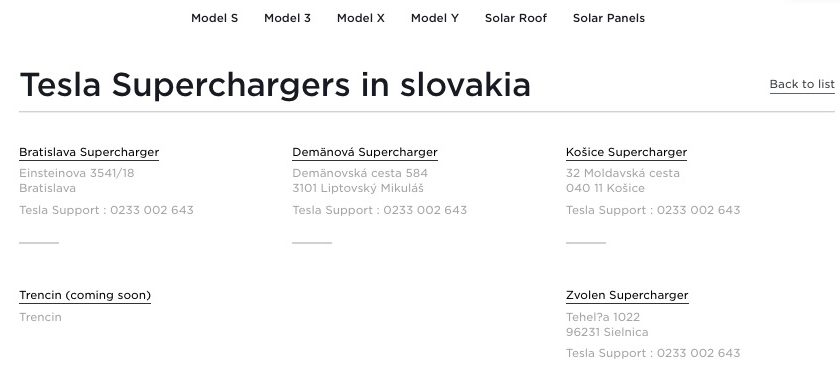Open the Košice Supercharger link
This screenshot has width=840, height=388.
click(626, 152)
